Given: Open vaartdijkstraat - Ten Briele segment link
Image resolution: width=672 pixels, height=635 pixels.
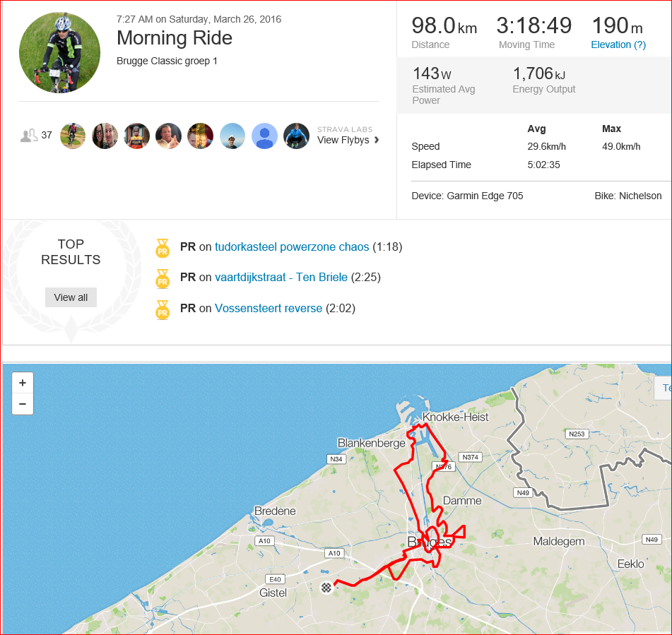Looking at the screenshot, I should tap(281, 277).
